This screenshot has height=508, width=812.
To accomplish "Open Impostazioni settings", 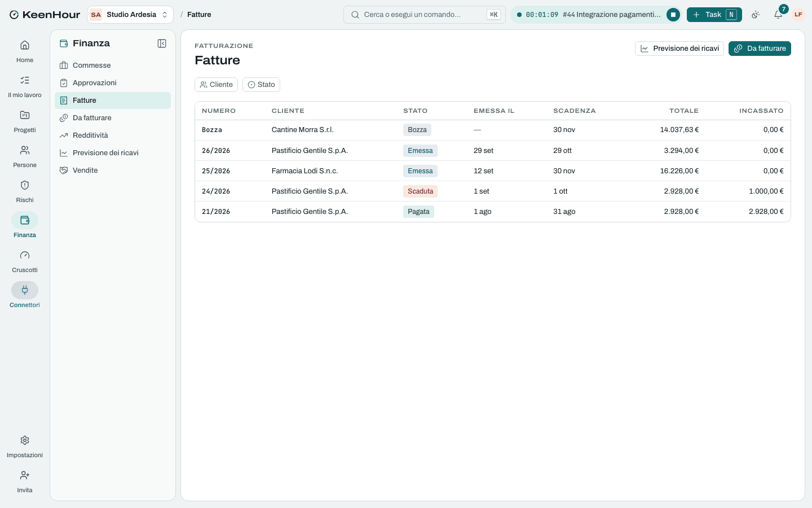I will coord(25,446).
